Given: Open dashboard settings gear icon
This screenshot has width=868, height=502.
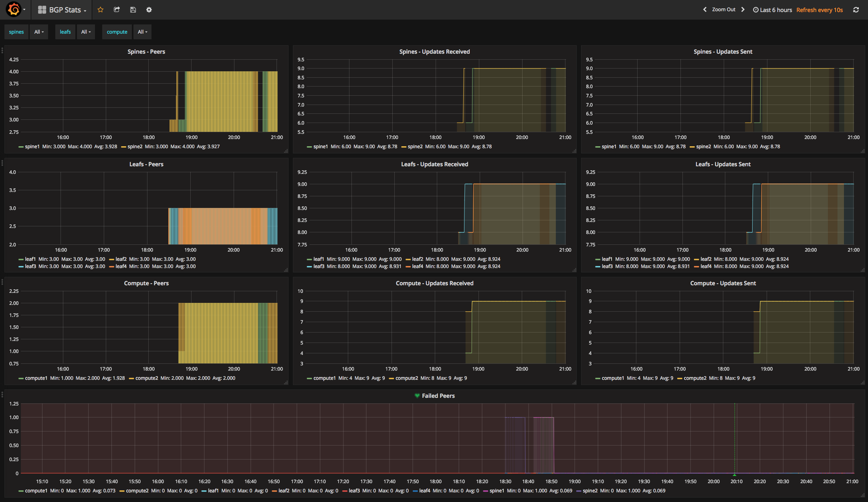Looking at the screenshot, I should coord(149,10).
